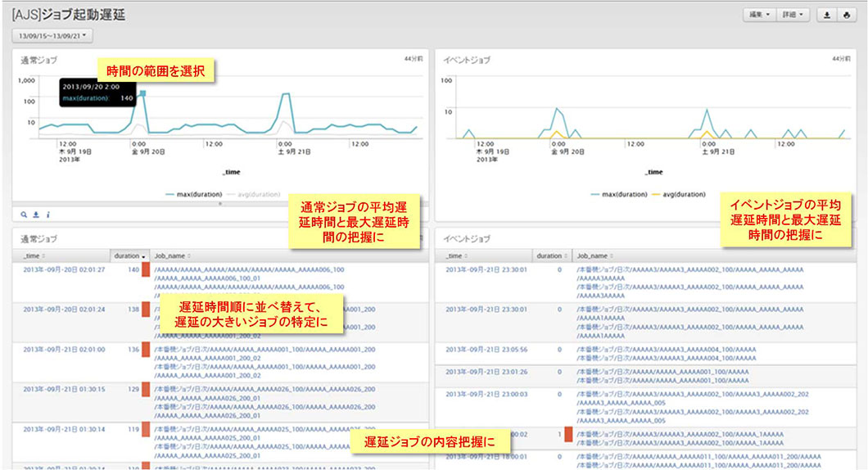
Task: Sort イベントジョブ table by Job_name column
Action: (596, 255)
